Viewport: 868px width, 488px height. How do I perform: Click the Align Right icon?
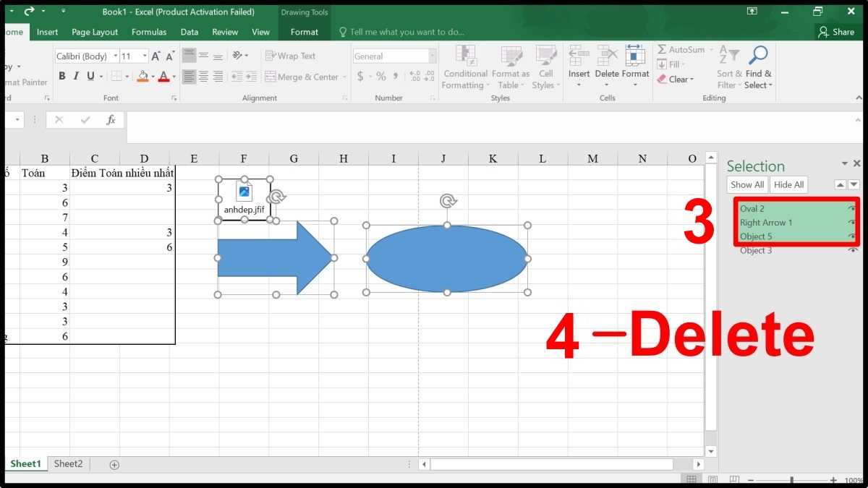point(218,77)
